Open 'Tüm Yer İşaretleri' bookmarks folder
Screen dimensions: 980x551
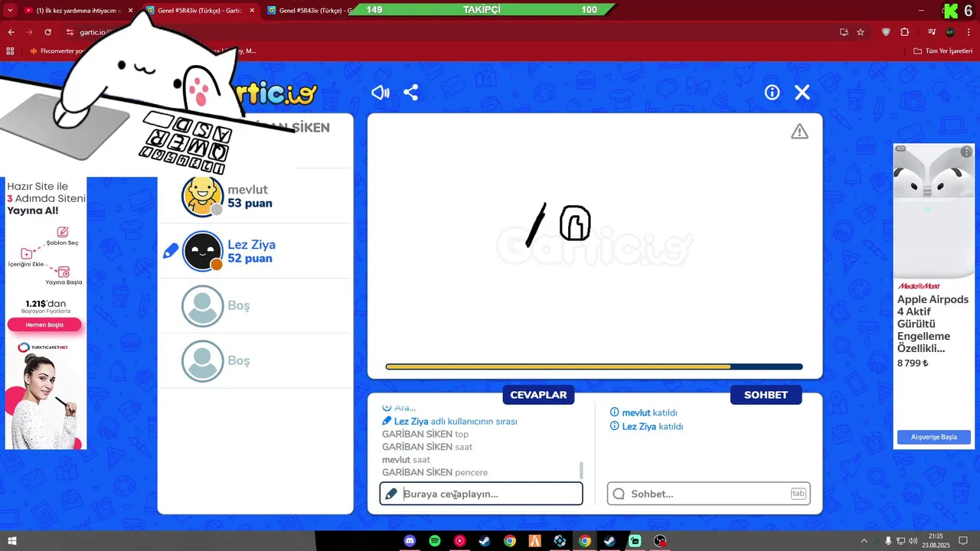tap(943, 51)
